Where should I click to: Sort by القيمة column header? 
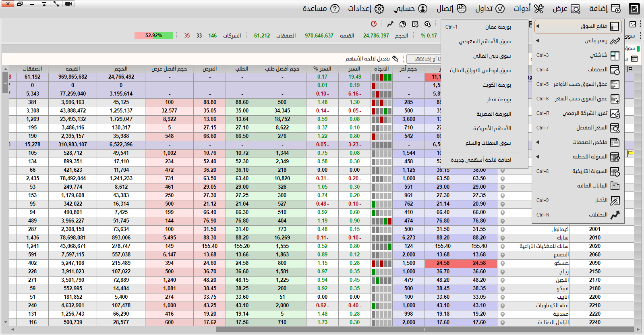click(72, 69)
